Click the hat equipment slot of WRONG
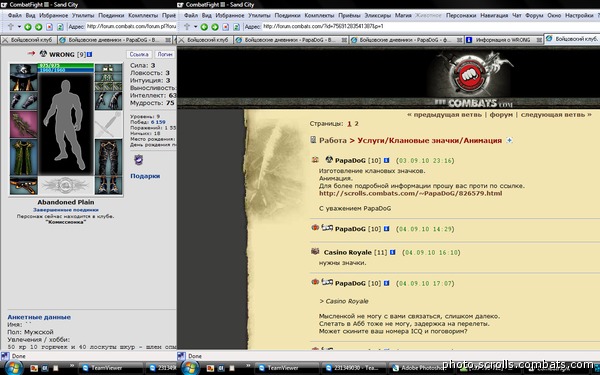This screenshot has width=600, height=375. tap(23, 77)
